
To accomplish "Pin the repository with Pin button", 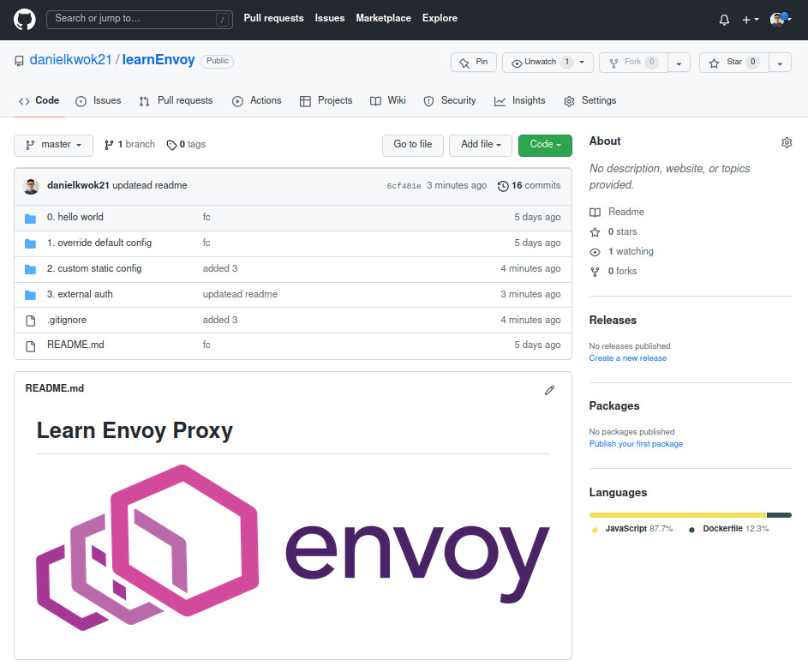I will (x=474, y=63).
